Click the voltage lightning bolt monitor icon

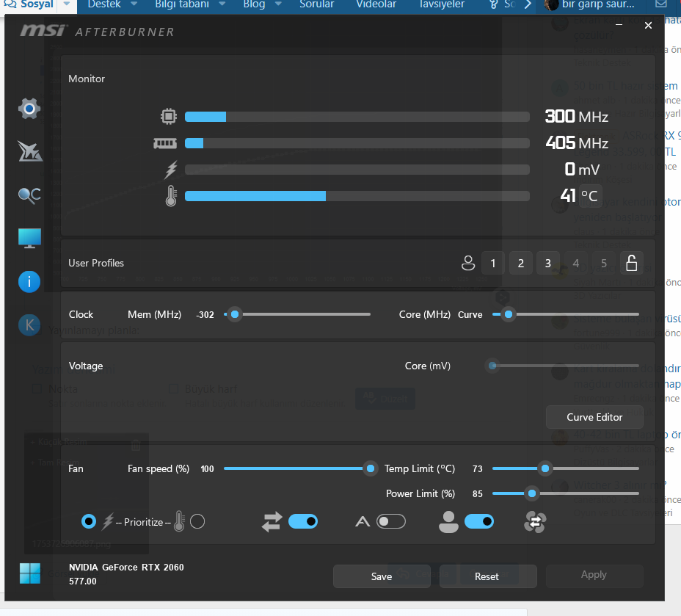pyautogui.click(x=171, y=170)
